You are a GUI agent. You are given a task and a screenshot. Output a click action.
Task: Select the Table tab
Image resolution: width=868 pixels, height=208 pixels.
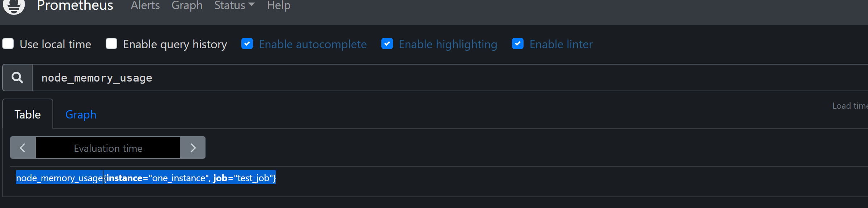tap(27, 115)
